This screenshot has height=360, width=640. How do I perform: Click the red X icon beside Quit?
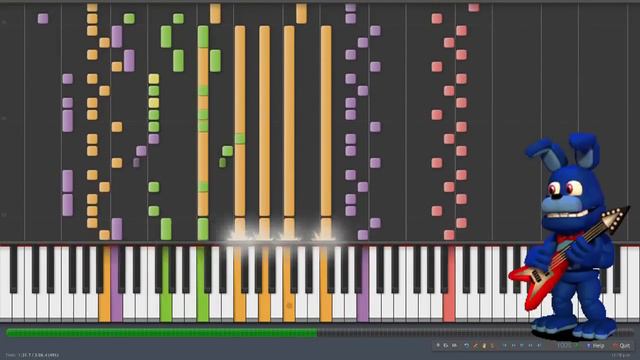[x=616, y=346]
